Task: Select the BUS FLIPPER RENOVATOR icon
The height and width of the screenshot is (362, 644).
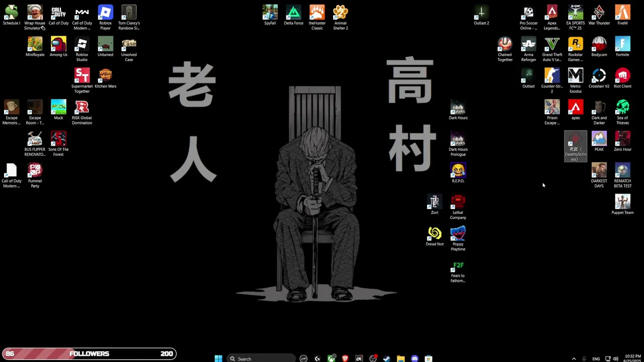Action: pos(35,144)
